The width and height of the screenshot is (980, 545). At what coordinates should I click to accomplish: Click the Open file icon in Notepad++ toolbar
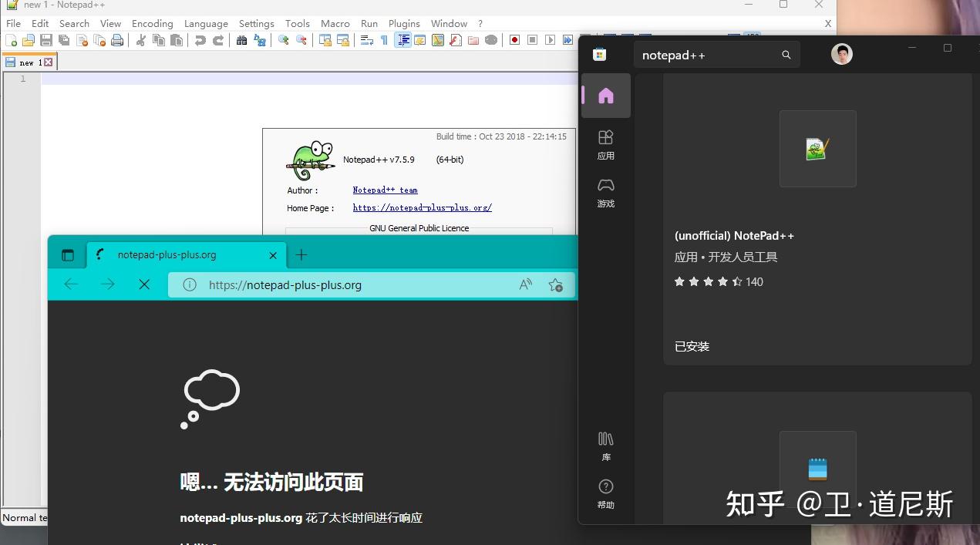click(29, 40)
